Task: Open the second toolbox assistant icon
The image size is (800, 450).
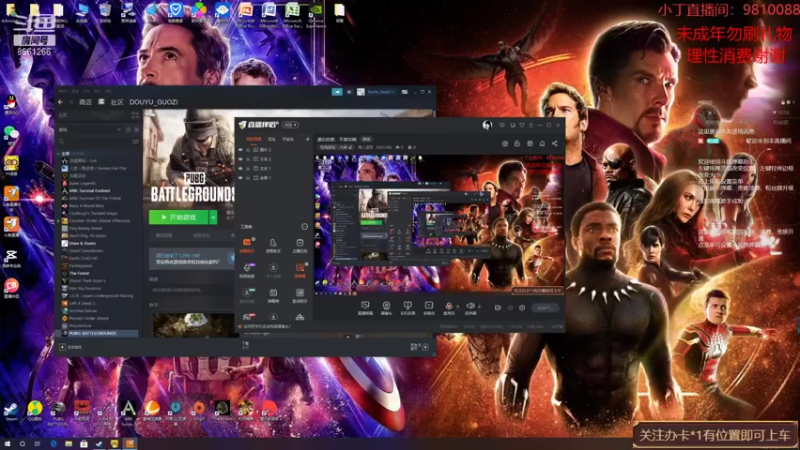Action: click(x=273, y=244)
